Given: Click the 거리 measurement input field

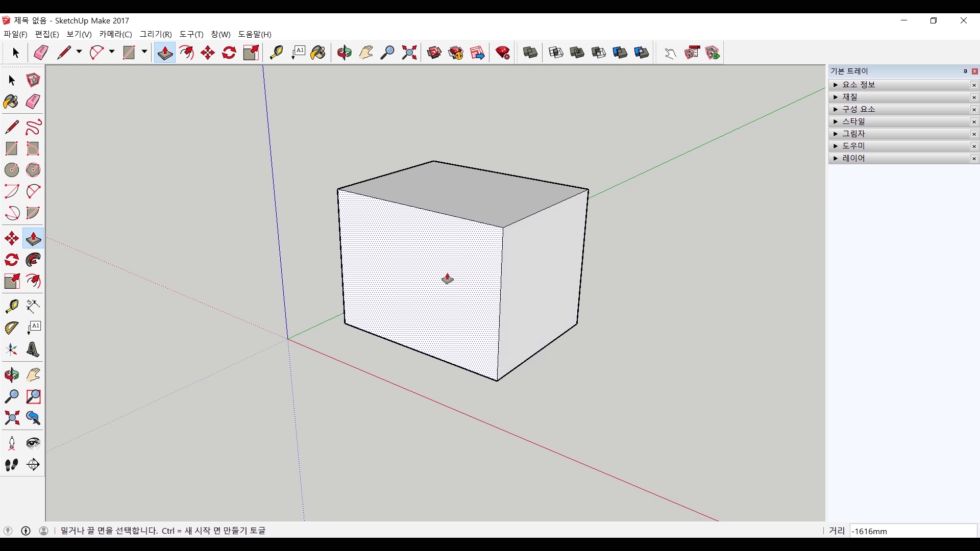Looking at the screenshot, I should coord(913,531).
